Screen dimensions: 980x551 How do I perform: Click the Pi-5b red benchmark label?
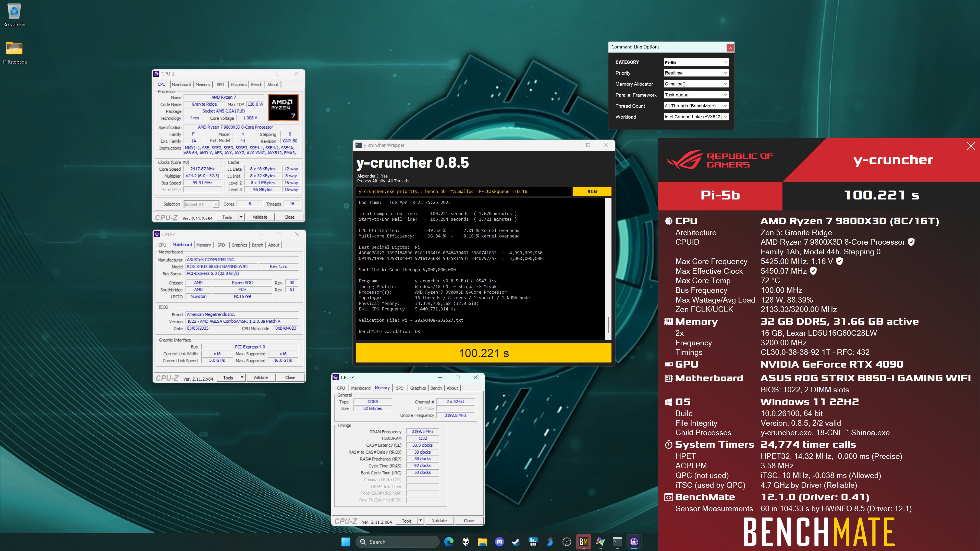click(x=720, y=195)
